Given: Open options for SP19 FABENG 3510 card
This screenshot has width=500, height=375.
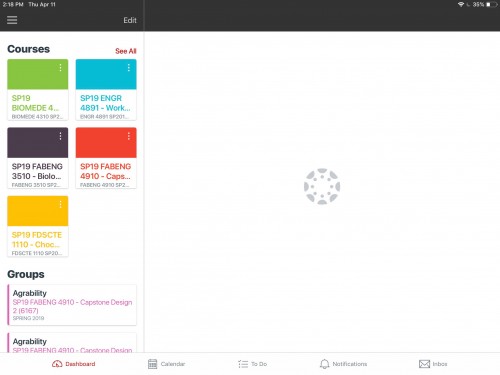Looking at the screenshot, I should pos(60,136).
